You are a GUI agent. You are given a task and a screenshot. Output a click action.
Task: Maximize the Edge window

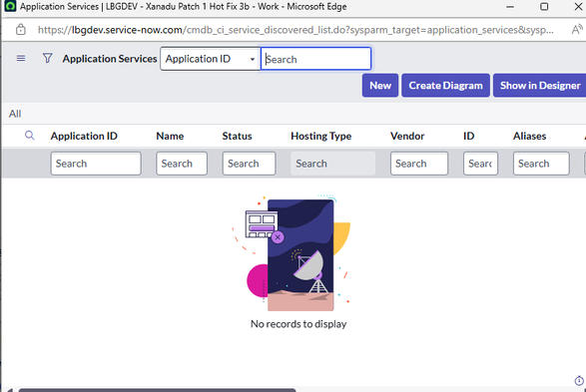tap(544, 7)
